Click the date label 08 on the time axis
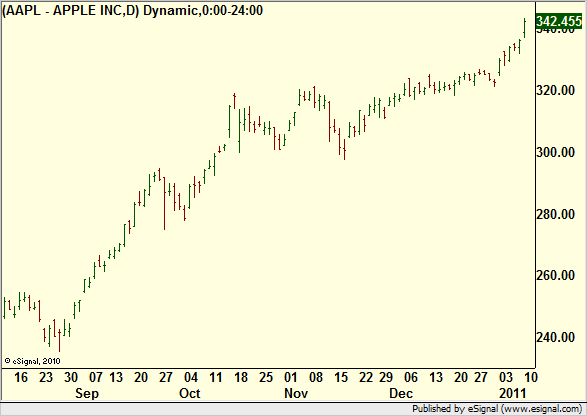The height and width of the screenshot is (416, 587). (316, 377)
